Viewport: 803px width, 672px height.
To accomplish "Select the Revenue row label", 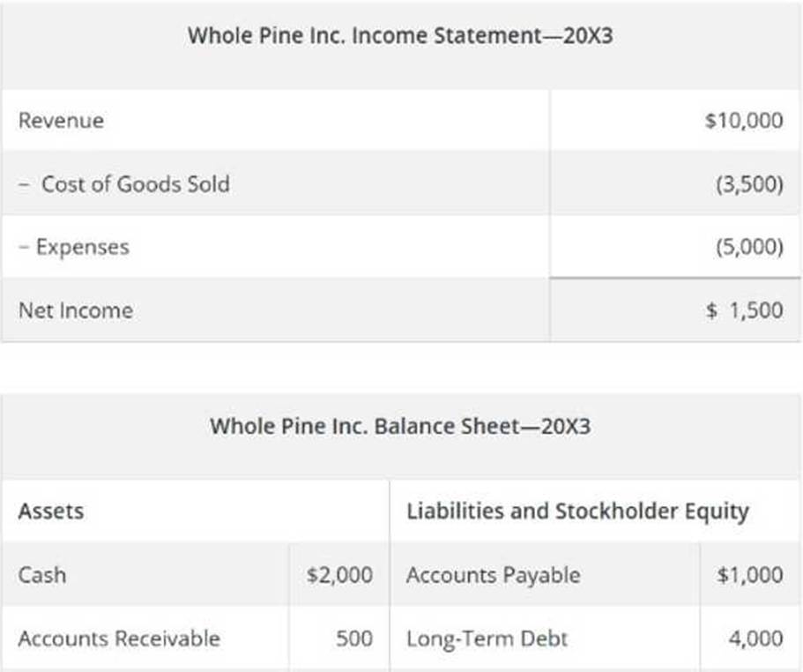I will pyautogui.click(x=61, y=120).
